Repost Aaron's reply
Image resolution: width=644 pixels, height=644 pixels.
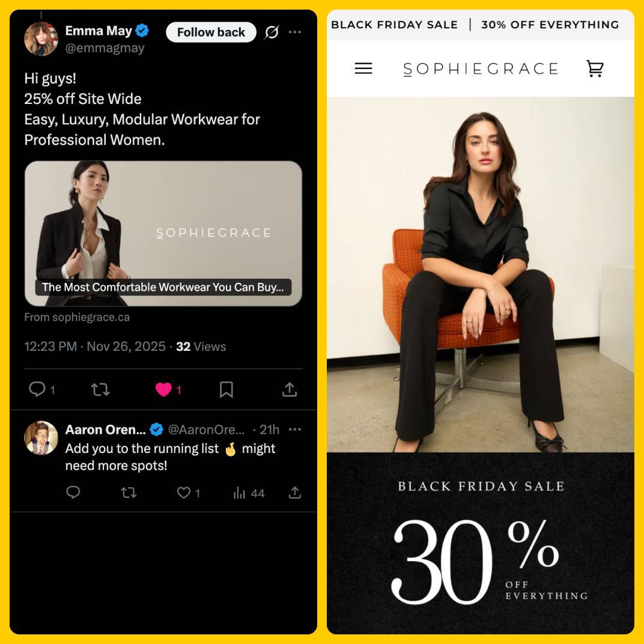coord(129,493)
